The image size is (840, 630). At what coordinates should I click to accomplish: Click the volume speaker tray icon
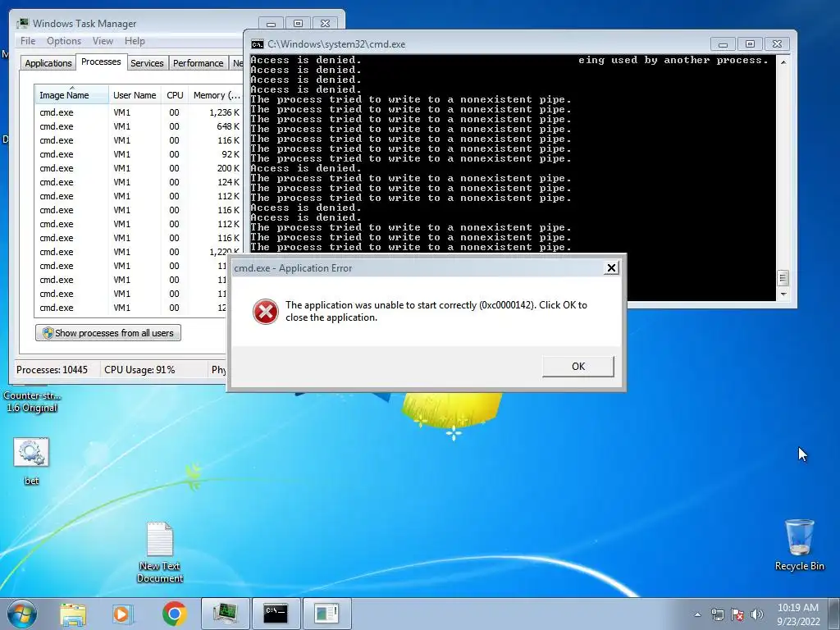(757, 614)
